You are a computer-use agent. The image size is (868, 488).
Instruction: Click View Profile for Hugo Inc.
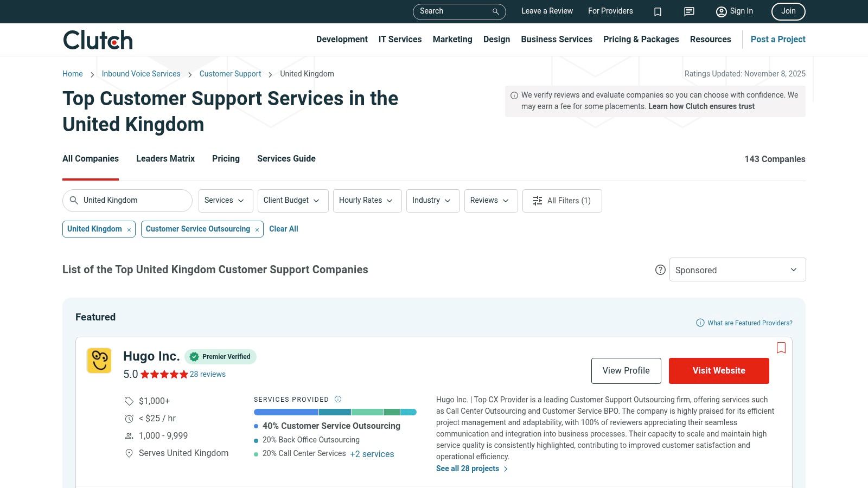626,371
